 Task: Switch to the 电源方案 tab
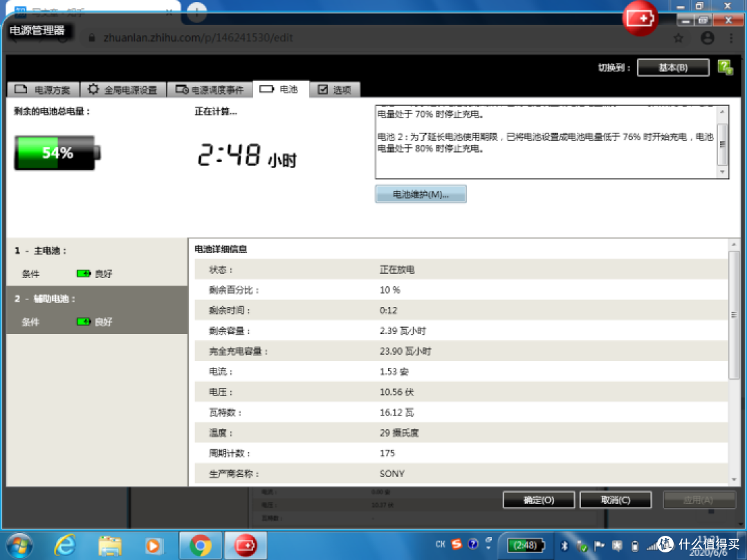(43, 89)
